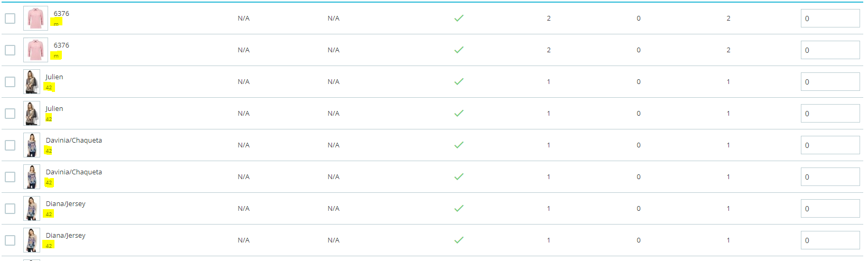This screenshot has width=868, height=261.
Task: Click the green checkmark in the first Davinia/Chaqueta row
Action: click(x=459, y=145)
